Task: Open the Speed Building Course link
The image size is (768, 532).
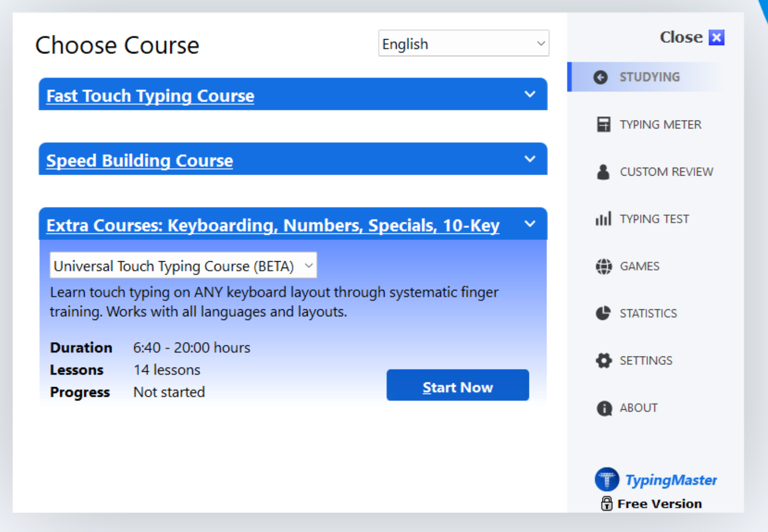Action: point(139,160)
